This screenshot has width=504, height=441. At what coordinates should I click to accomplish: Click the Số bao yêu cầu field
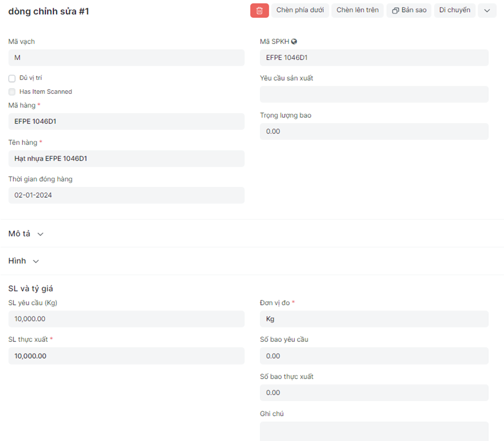tap(374, 356)
